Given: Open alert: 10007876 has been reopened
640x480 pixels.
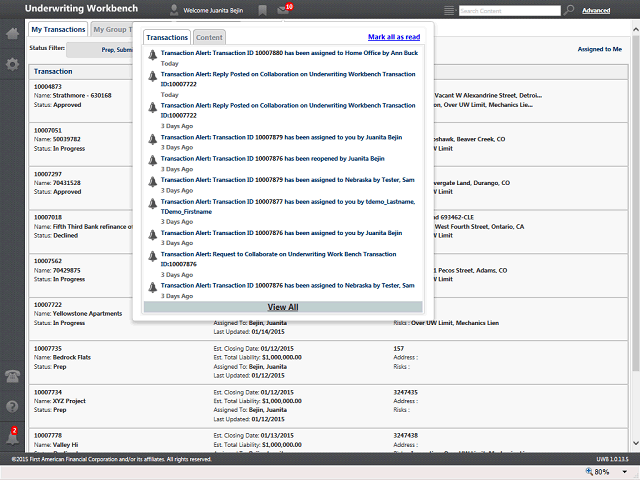Looking at the screenshot, I should pyautogui.click(x=273, y=158).
